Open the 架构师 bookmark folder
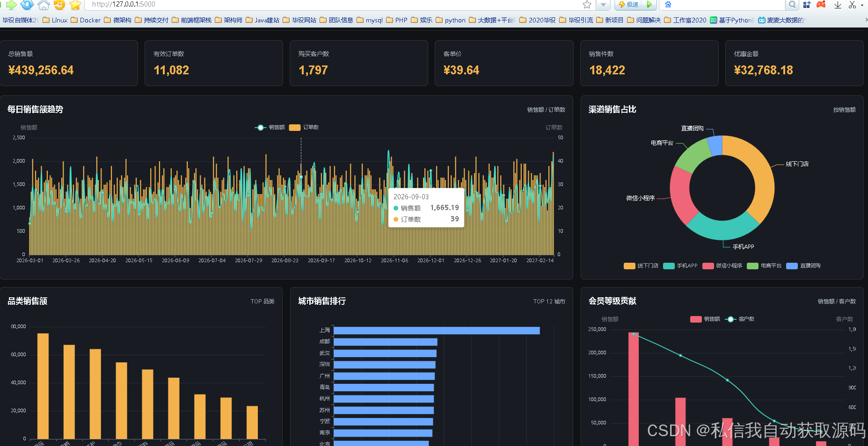 pyautogui.click(x=229, y=20)
